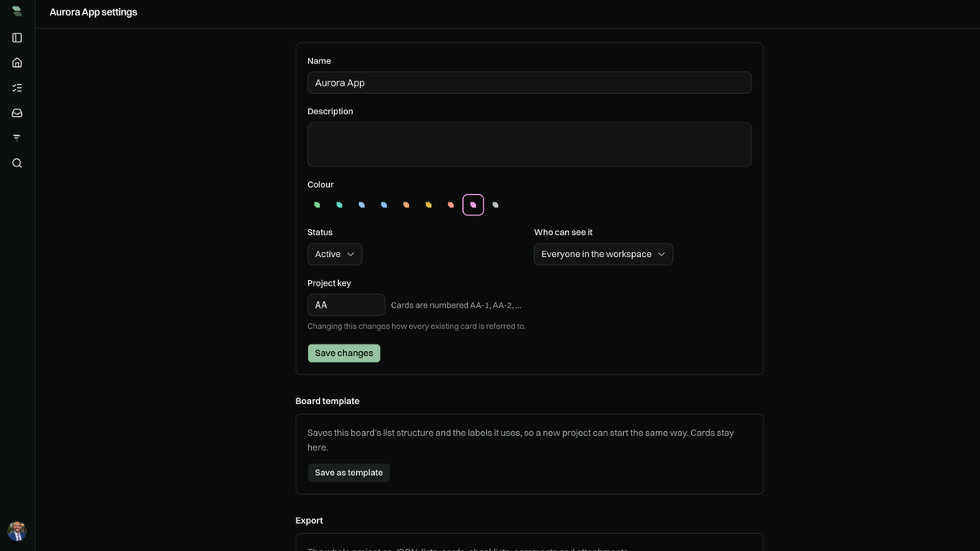Pick the grey colour swatch
This screenshot has width=980, height=551.
coord(496,205)
